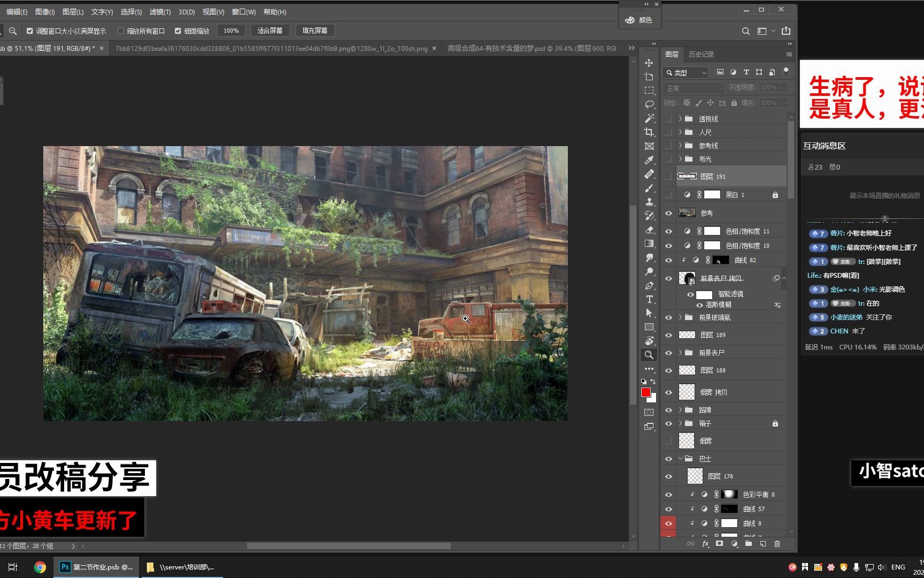Select the Path Selection tool
Image resolution: width=924 pixels, height=578 pixels.
click(649, 313)
